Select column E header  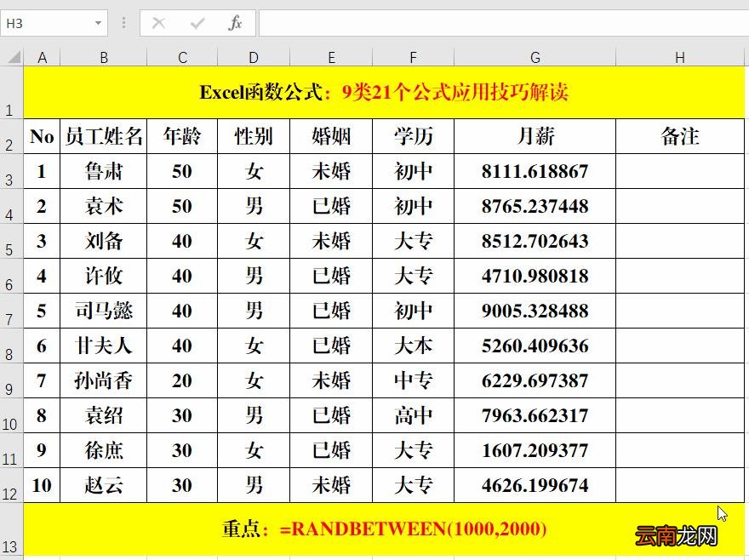tap(331, 58)
